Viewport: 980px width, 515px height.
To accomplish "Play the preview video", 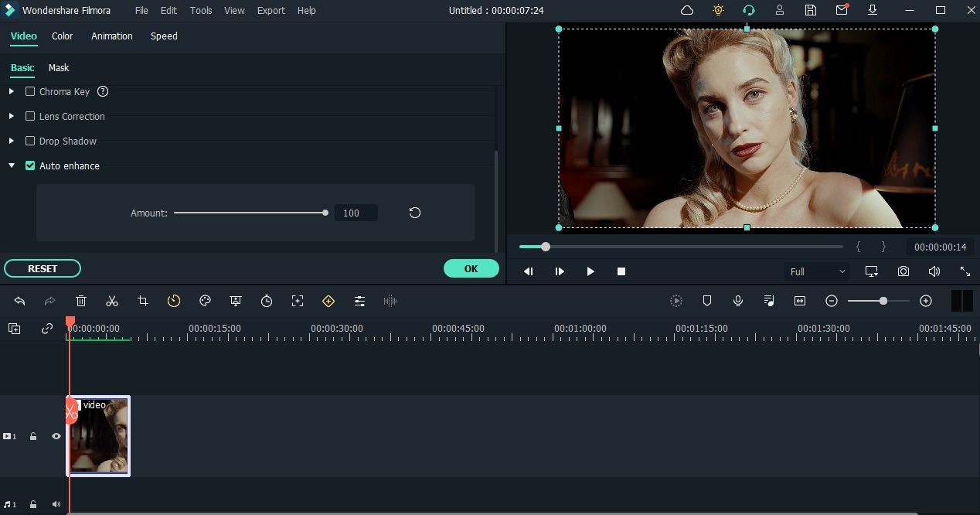I will [x=590, y=271].
